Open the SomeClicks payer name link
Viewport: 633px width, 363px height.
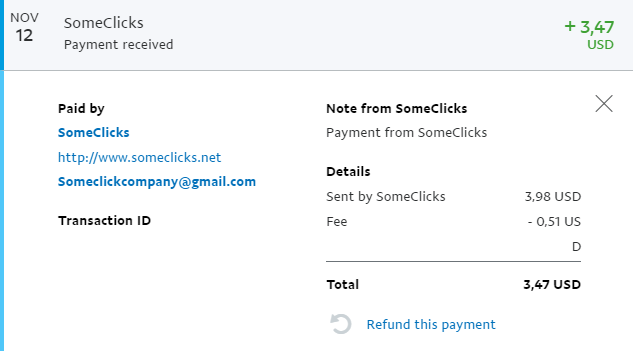coord(94,132)
